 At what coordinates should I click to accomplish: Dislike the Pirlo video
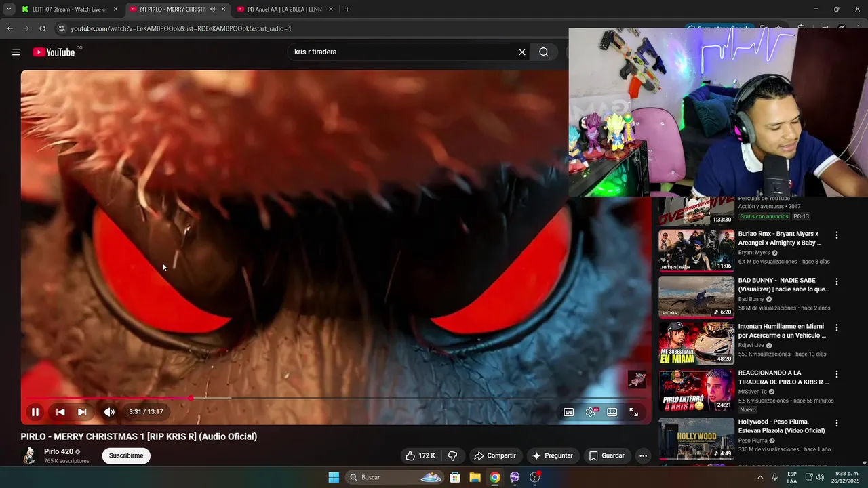(453, 455)
